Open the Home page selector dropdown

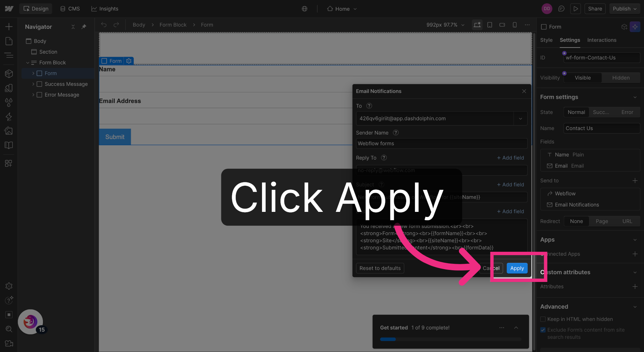(x=342, y=9)
